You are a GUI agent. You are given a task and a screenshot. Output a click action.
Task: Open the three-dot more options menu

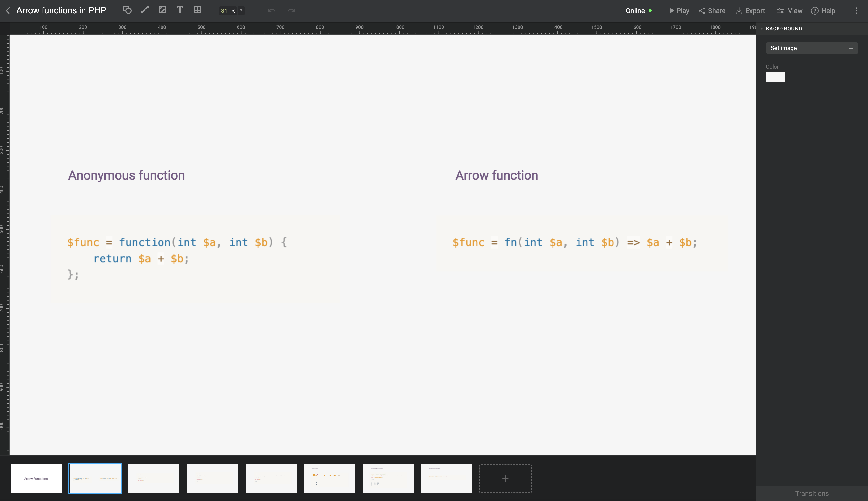(856, 11)
